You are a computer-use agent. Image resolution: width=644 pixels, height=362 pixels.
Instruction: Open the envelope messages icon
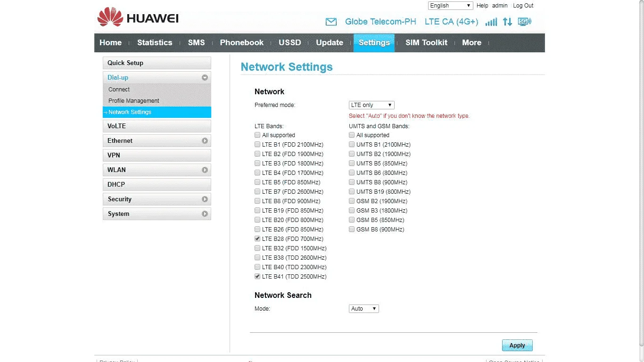pyautogui.click(x=331, y=22)
